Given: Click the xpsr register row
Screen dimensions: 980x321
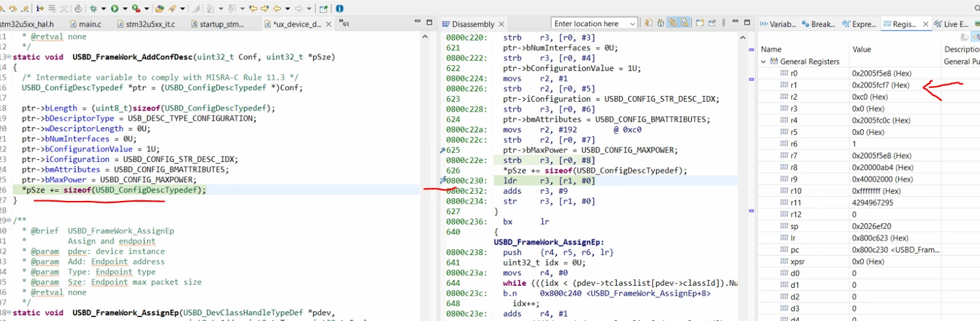Looking at the screenshot, I should pos(868,262).
